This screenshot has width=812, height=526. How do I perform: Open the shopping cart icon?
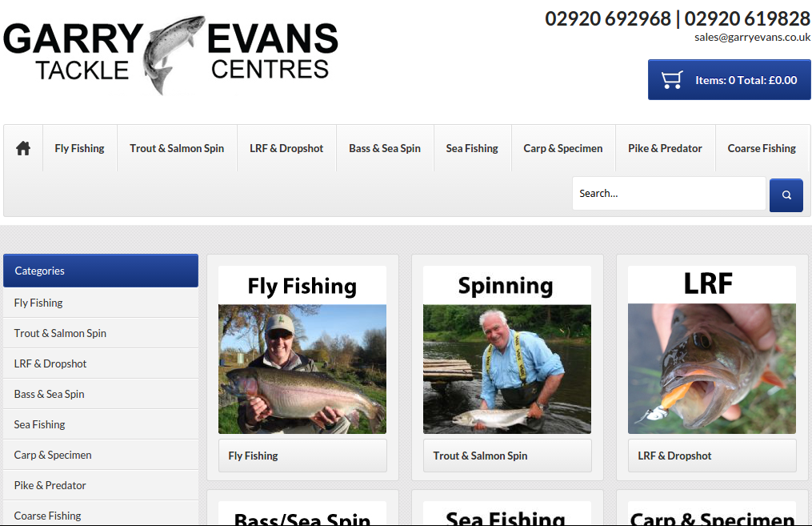point(672,80)
